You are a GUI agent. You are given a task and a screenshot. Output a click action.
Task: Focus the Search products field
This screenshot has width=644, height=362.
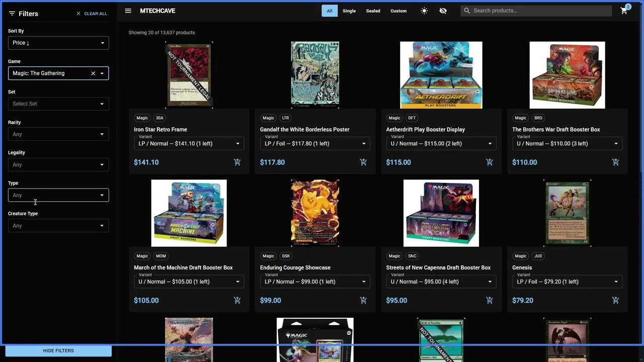coord(536,11)
